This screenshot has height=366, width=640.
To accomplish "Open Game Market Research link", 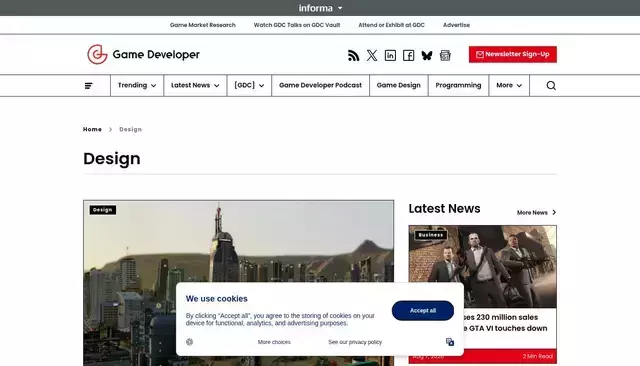I will pos(202,25).
